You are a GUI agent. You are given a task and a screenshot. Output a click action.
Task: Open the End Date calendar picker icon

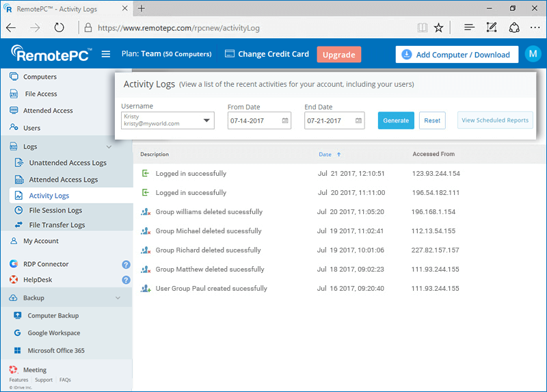[x=358, y=120]
